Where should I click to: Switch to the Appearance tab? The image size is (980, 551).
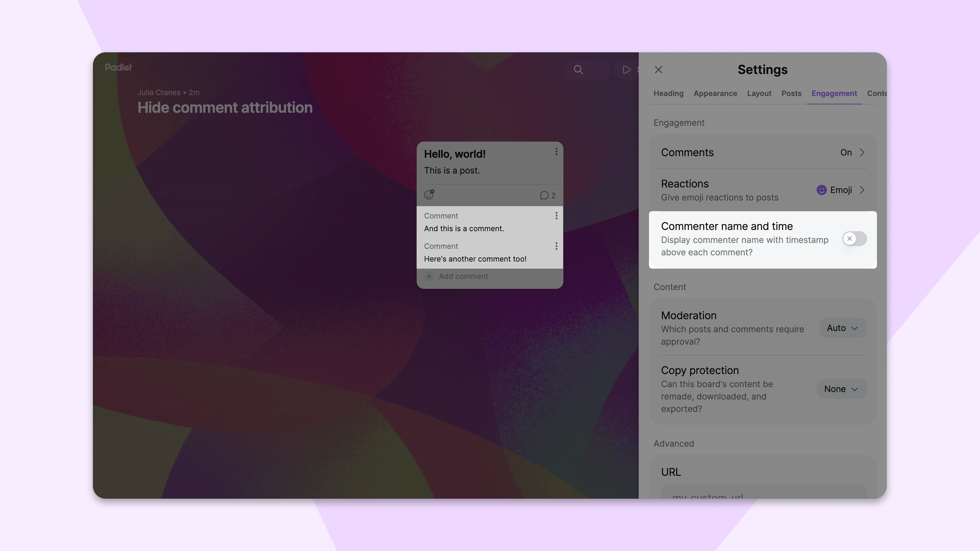pos(715,94)
